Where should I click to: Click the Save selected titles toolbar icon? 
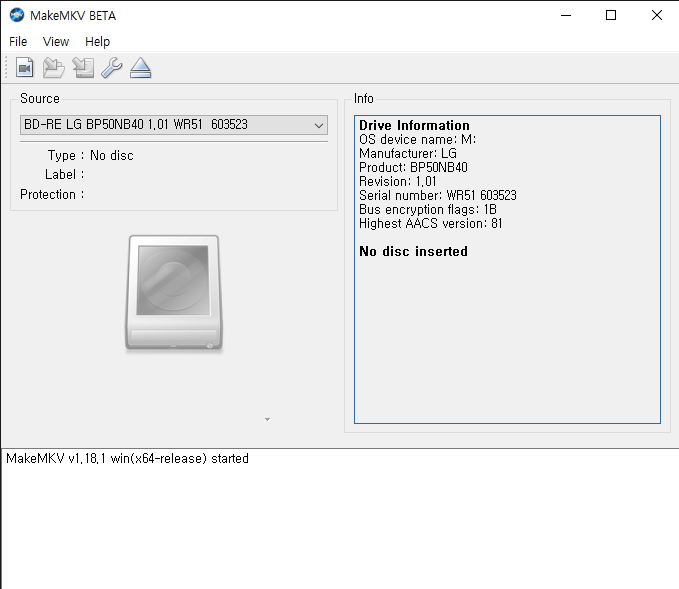pos(83,68)
